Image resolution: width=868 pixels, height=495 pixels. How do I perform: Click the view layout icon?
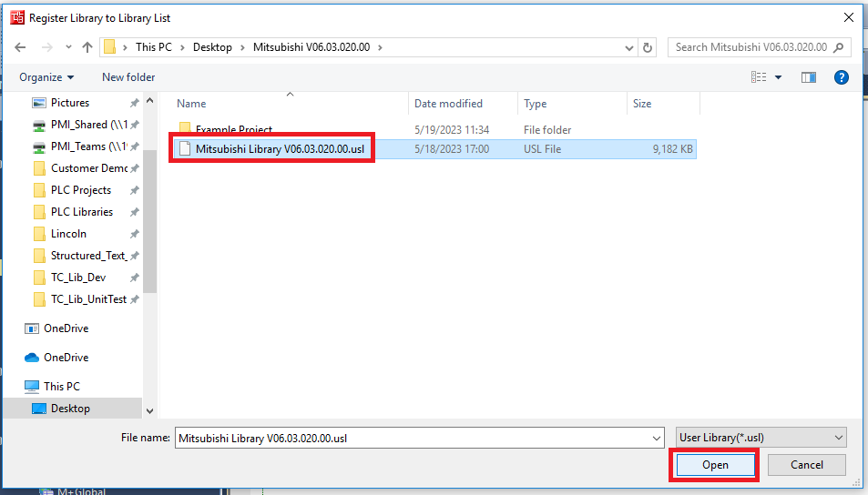point(759,77)
